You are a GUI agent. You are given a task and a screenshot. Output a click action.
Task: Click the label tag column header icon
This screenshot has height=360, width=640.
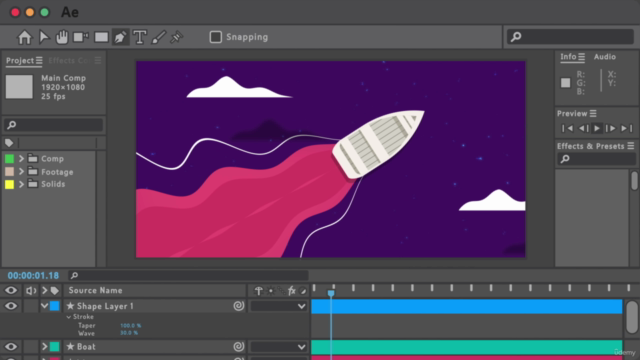55,291
